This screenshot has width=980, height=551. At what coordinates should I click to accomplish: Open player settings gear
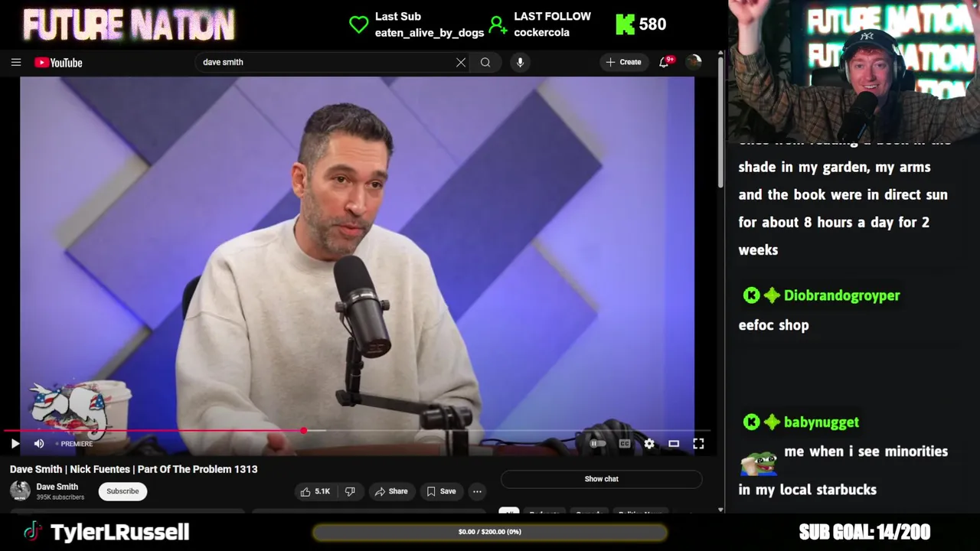649,443
